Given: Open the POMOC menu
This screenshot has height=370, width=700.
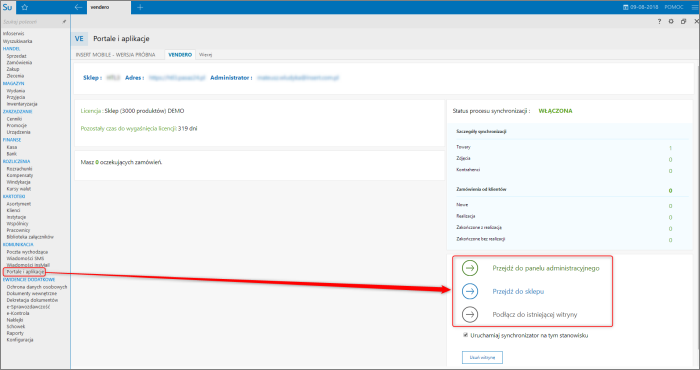Looking at the screenshot, I should pos(674,7).
